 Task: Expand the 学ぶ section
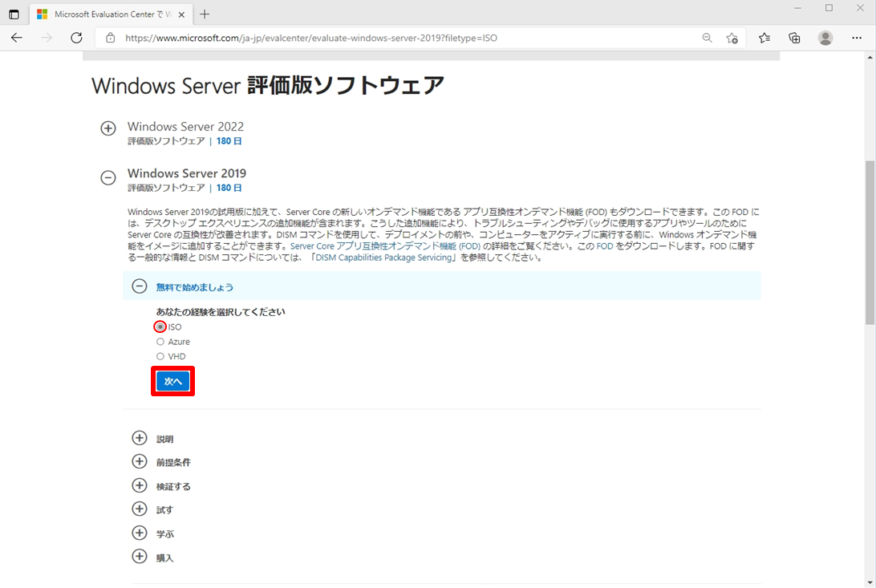click(x=139, y=533)
